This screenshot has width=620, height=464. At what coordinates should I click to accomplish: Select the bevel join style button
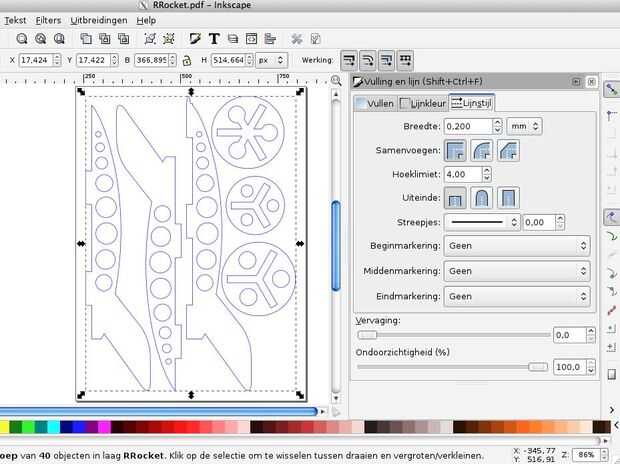pyautogui.click(x=508, y=150)
